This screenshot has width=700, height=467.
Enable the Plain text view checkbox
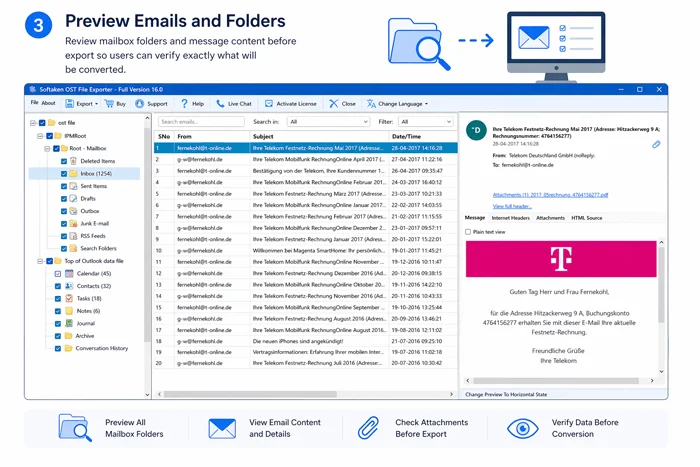click(x=468, y=232)
